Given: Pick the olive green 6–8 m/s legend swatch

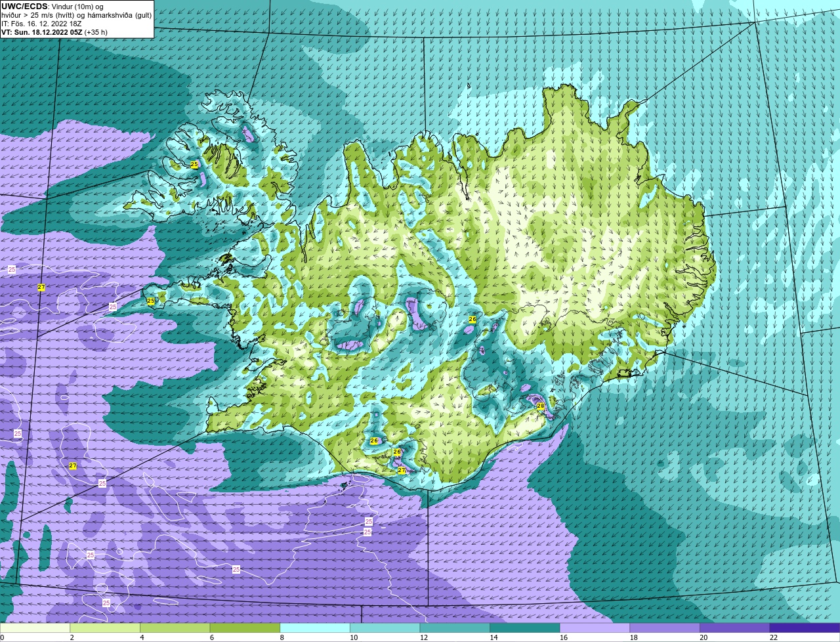Looking at the screenshot, I should (245, 628).
